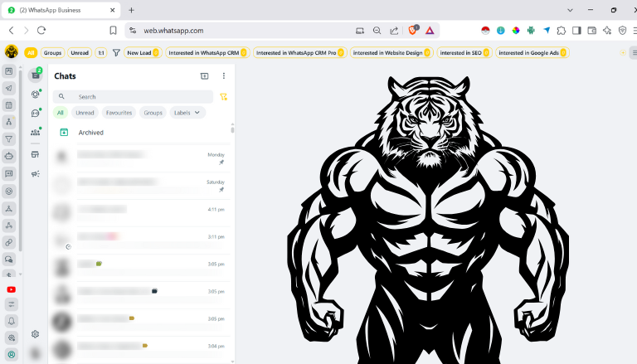The width and height of the screenshot is (637, 364).
Task: Open the Brave Wallet icon
Action: [x=592, y=31]
